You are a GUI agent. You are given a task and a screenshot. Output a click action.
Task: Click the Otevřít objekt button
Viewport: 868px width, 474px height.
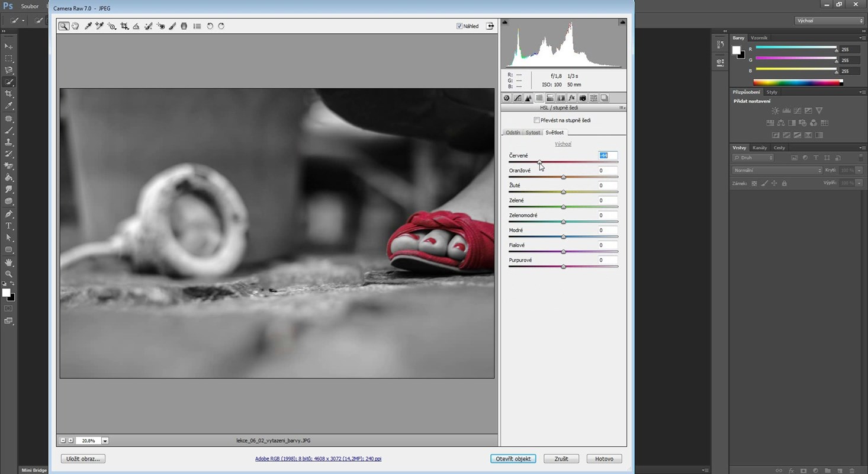coord(513,459)
